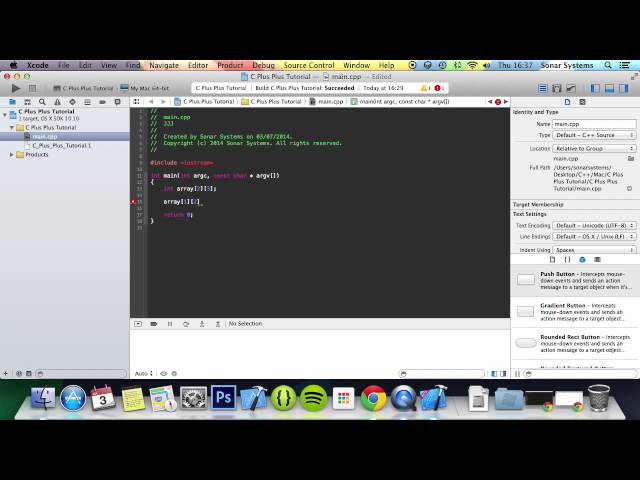Toggle breakpoints in debug bar

pos(154,324)
